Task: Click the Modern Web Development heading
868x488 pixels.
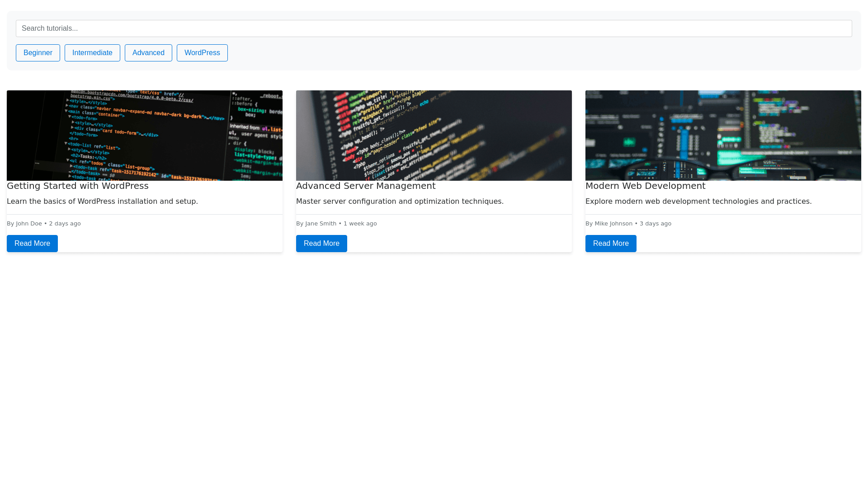Action: click(x=645, y=186)
